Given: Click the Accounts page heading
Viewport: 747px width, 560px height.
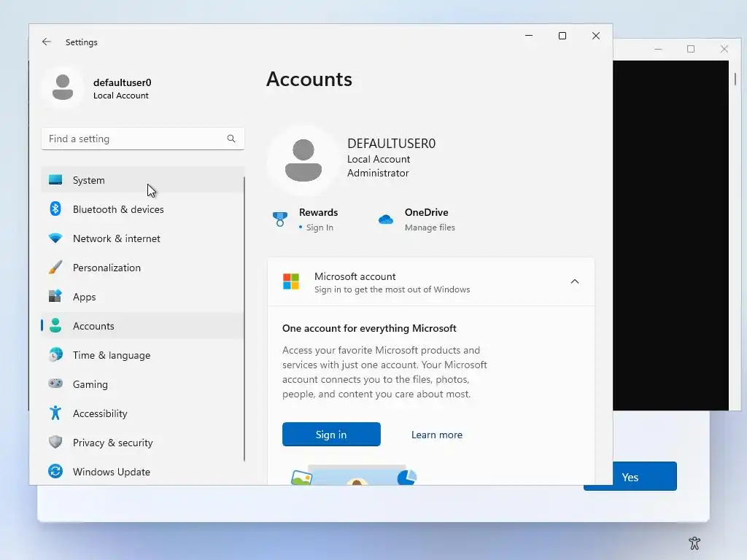Looking at the screenshot, I should click(x=309, y=79).
